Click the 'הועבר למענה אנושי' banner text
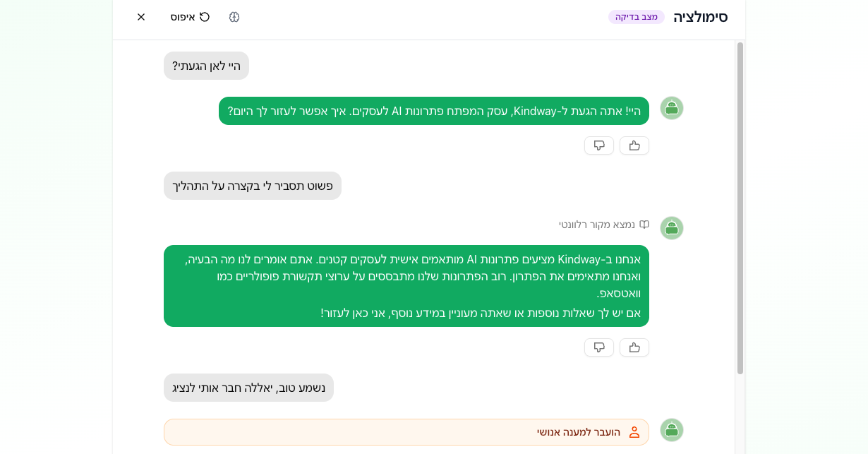 [x=578, y=432]
